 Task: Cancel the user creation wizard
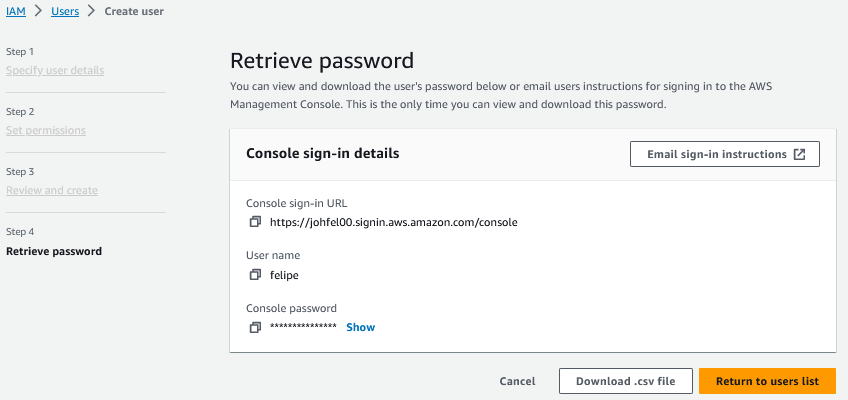pos(517,381)
